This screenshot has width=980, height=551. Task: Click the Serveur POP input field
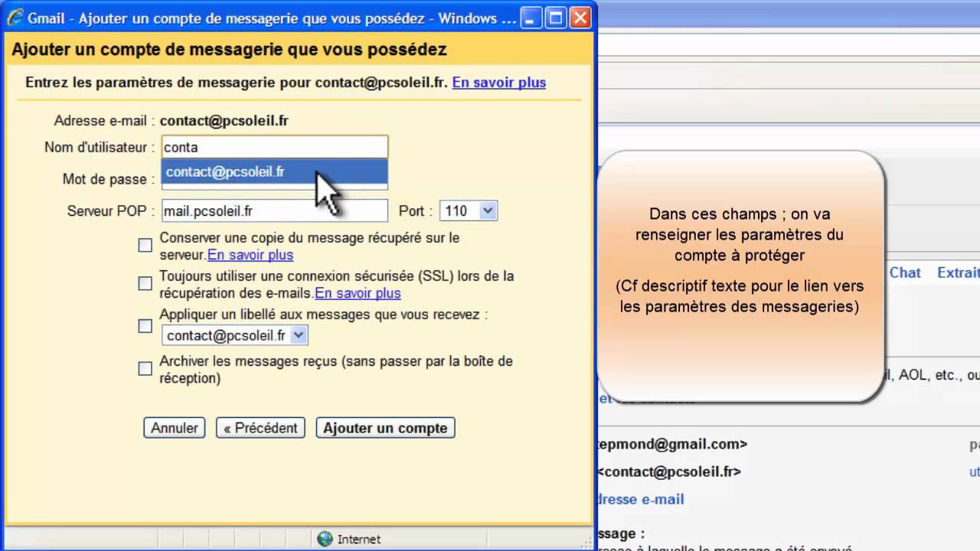click(274, 210)
